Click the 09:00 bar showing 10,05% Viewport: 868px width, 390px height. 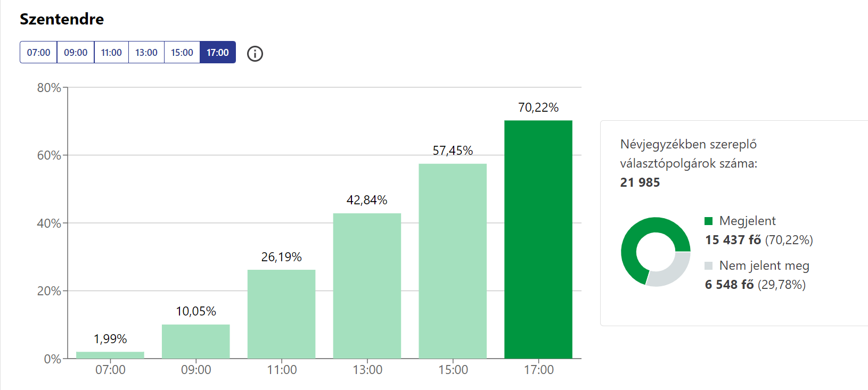click(x=196, y=341)
